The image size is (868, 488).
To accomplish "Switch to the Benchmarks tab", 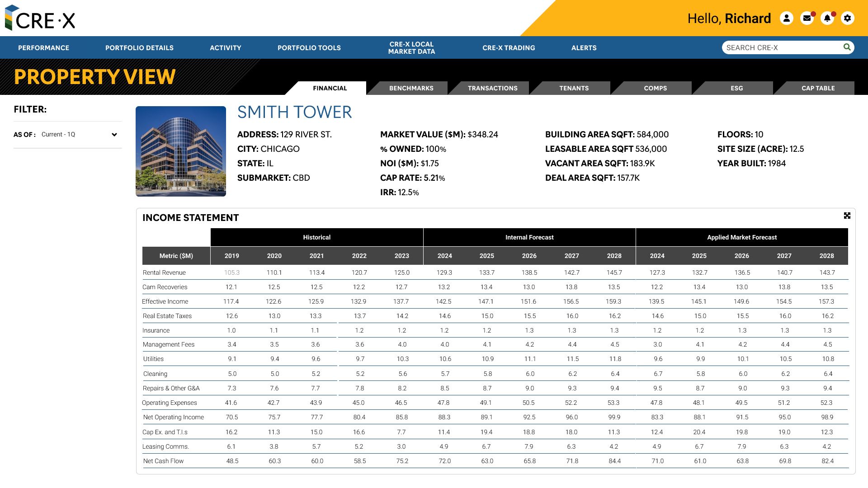I will point(411,88).
